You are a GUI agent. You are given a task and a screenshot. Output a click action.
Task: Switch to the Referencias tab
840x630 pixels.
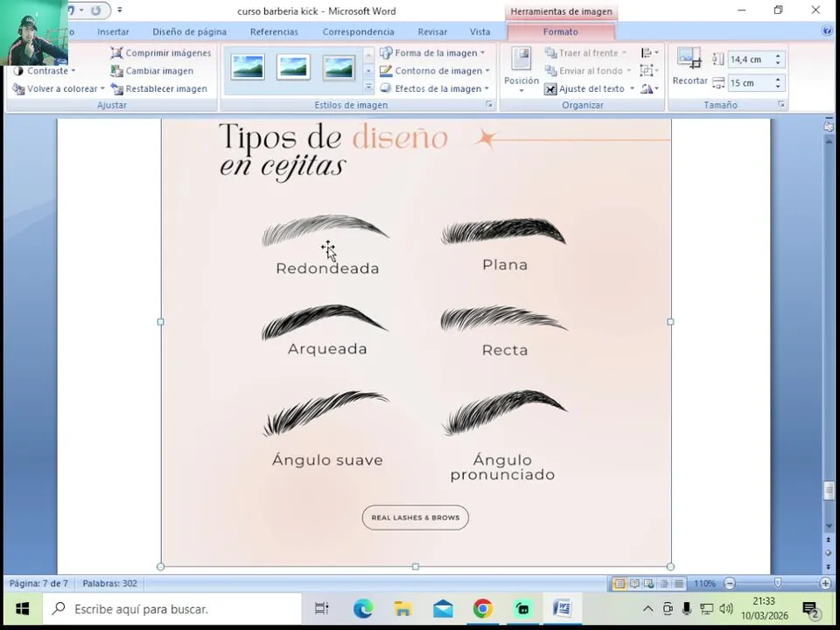pyautogui.click(x=274, y=31)
